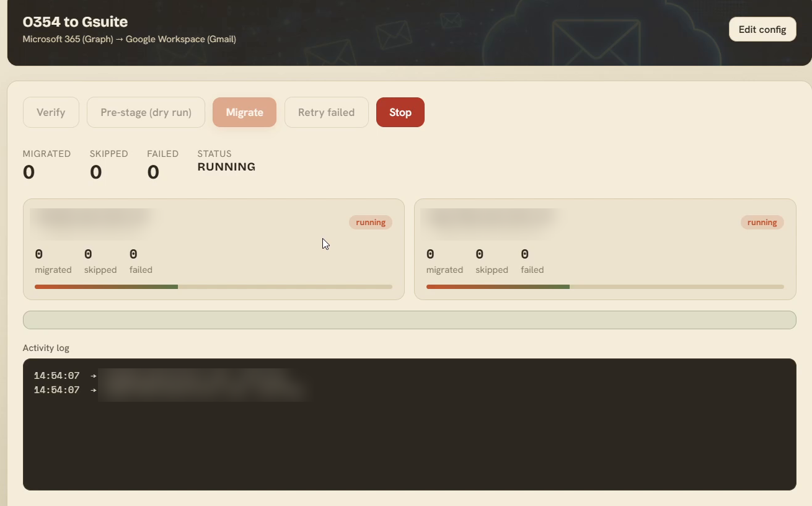Start the Pre-stage (dry run)
Viewport: 812px width, 506px height.
click(146, 112)
